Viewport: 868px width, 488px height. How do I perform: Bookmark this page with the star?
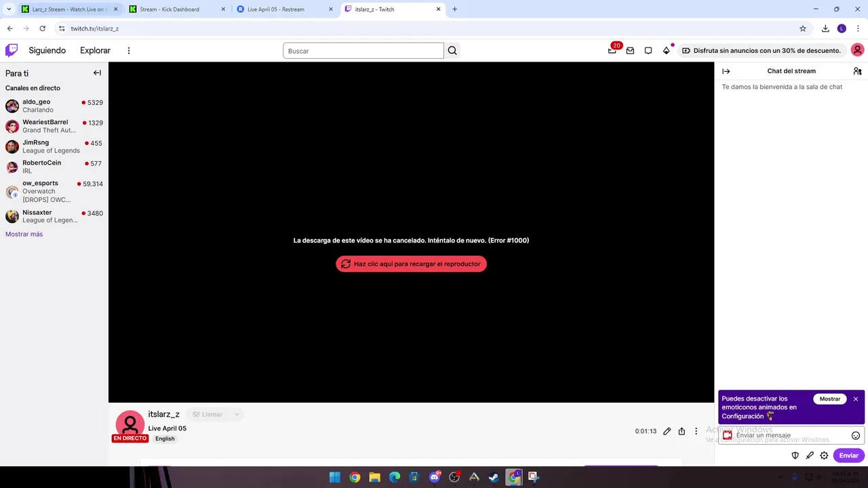803,28
